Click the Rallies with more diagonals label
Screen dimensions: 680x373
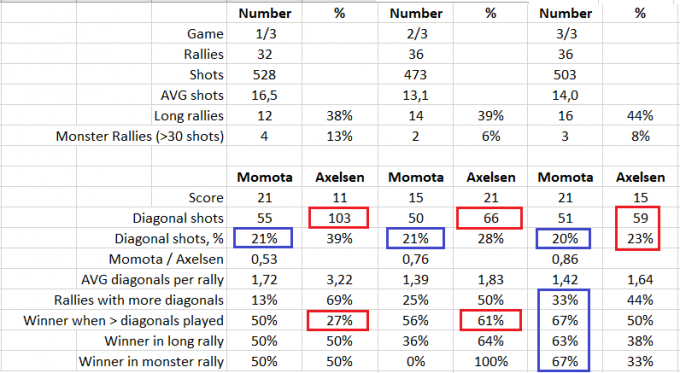click(x=139, y=300)
